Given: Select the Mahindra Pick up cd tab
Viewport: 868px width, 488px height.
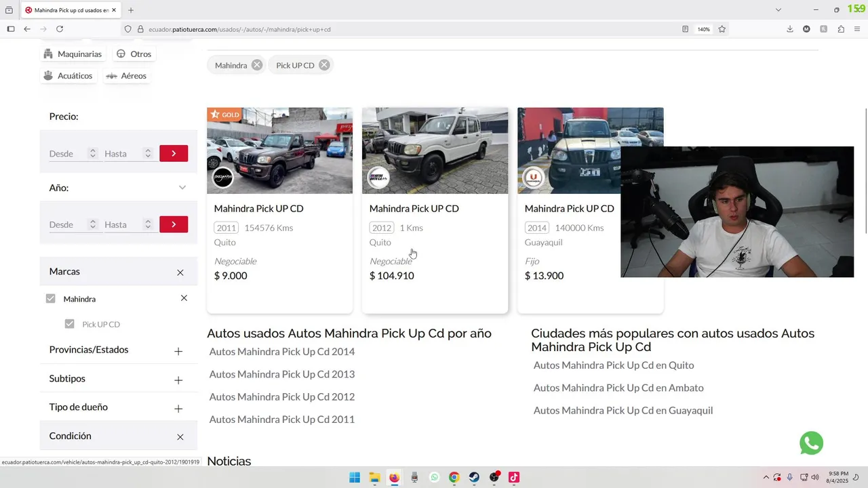Looking at the screenshot, I should point(71,10).
